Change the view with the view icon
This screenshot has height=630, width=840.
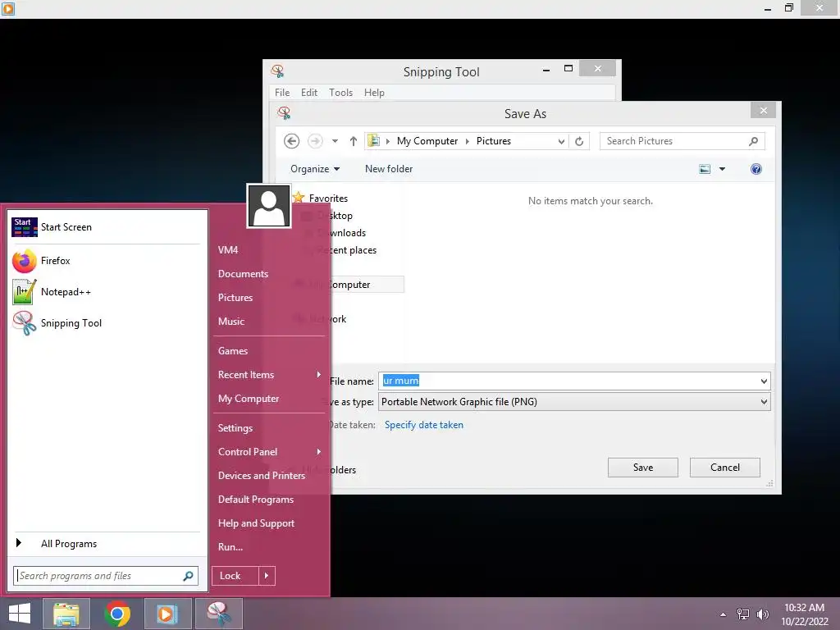705,169
